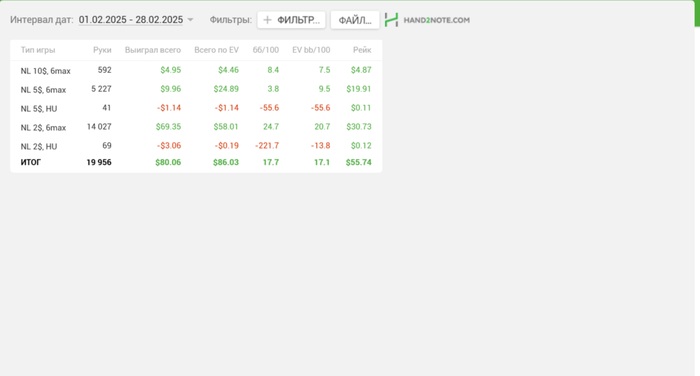Click loss value -$3.06
Image resolution: width=700 pixels, height=376 pixels.
[x=169, y=146]
